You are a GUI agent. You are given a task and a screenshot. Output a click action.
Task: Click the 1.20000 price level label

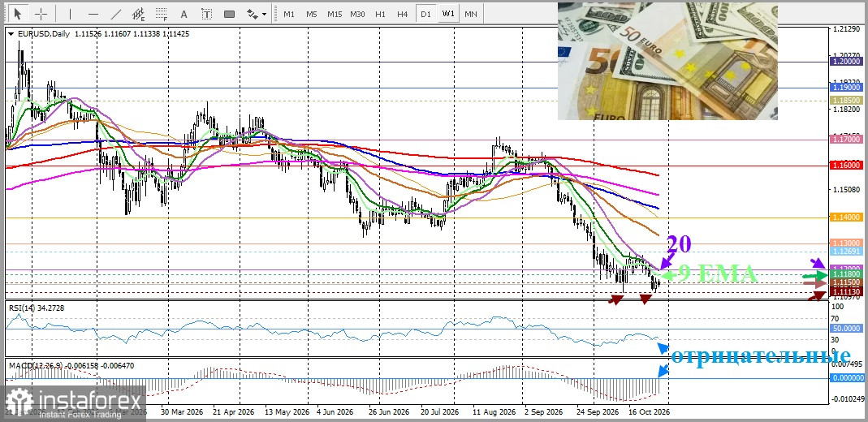pos(845,62)
